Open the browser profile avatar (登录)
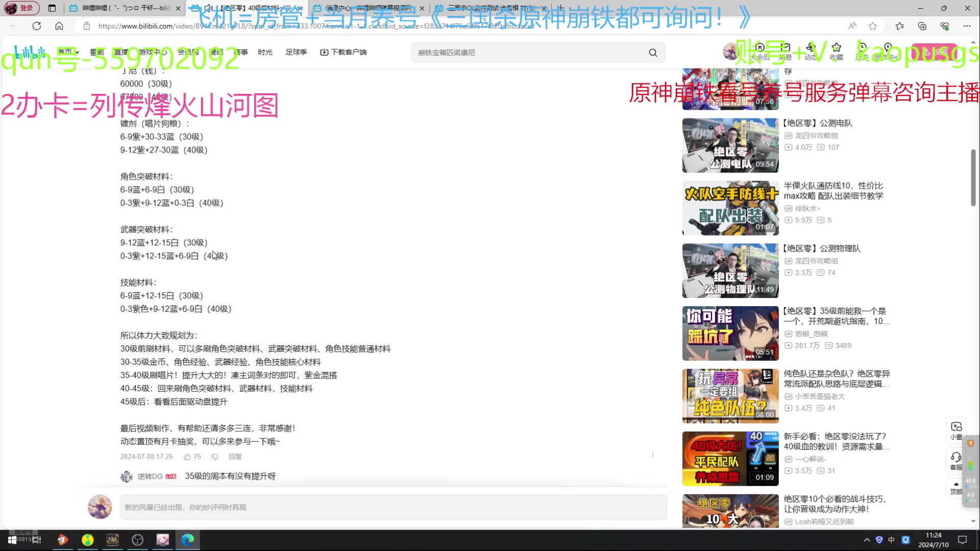Screen dimensions: 980x551 pos(21,8)
